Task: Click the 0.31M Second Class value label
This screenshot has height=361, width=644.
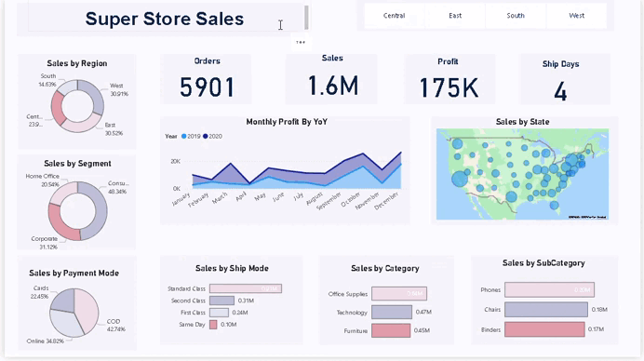Action: click(x=246, y=301)
